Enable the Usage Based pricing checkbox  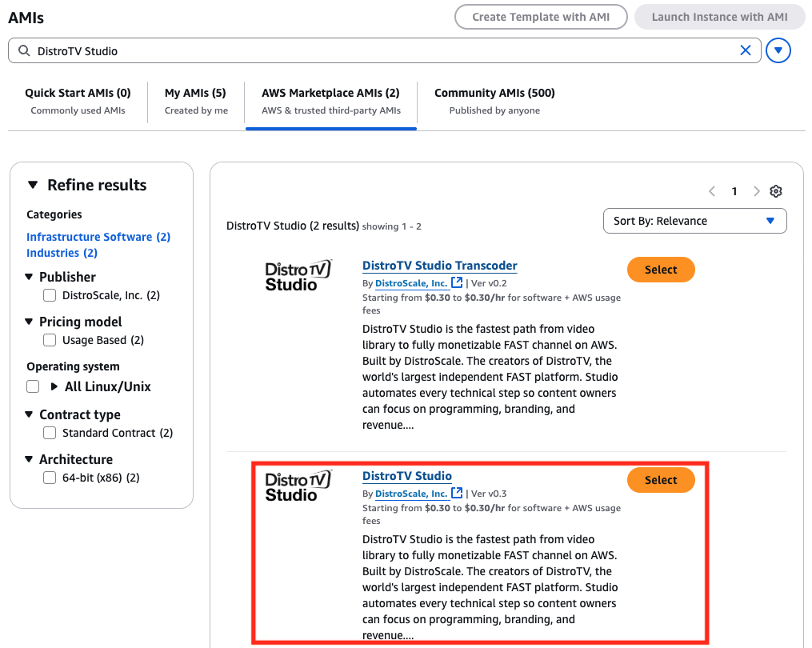(x=49, y=340)
